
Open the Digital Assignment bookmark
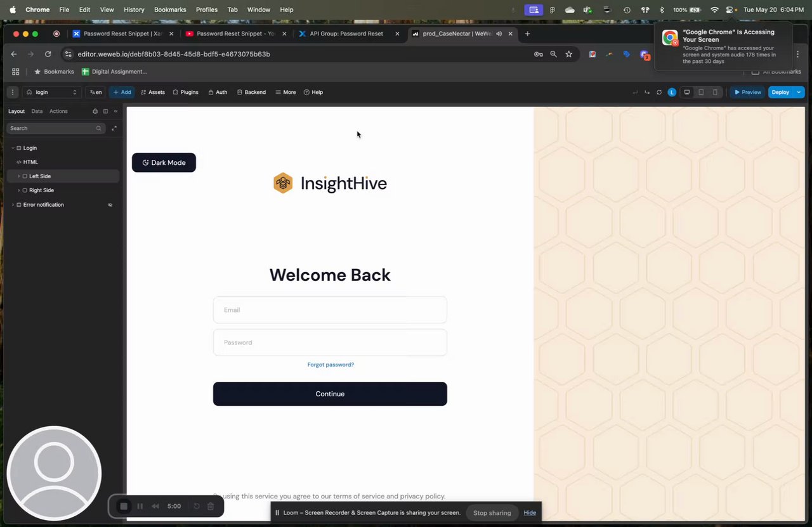click(114, 72)
